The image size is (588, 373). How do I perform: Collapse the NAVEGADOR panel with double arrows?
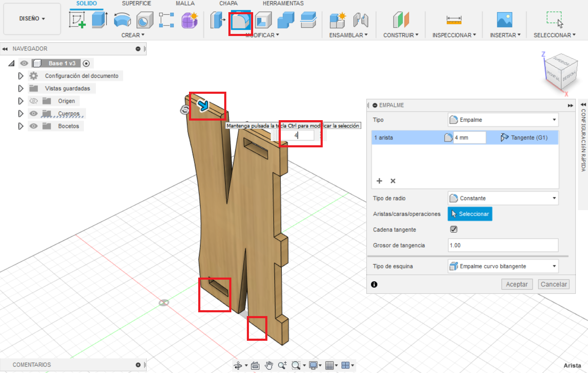[x=5, y=49]
